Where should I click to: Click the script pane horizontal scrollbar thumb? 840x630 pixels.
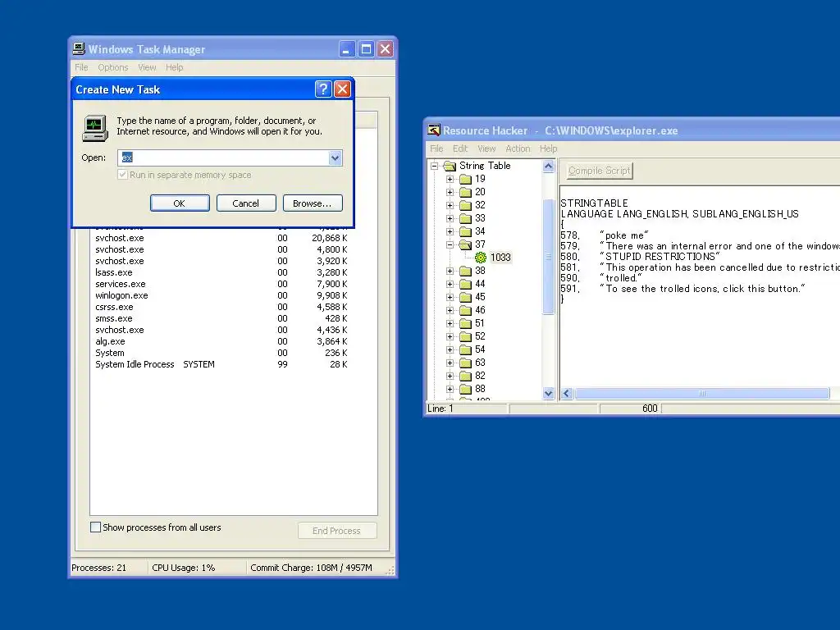[702, 394]
